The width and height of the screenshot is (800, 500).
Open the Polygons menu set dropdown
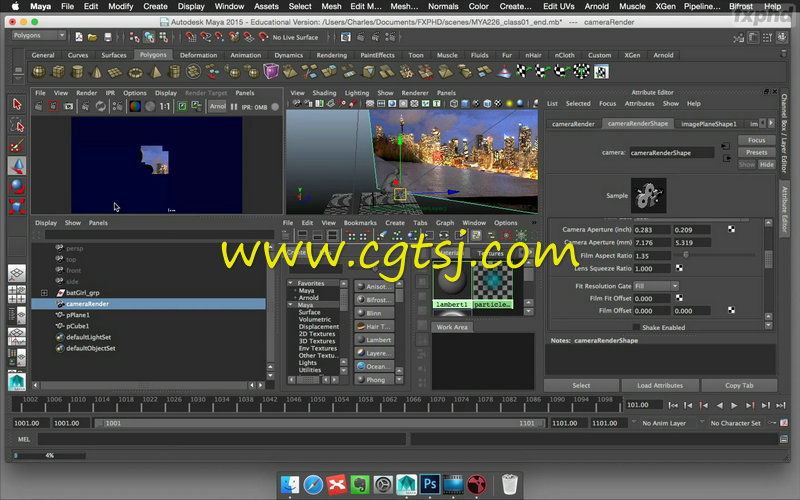(x=39, y=36)
